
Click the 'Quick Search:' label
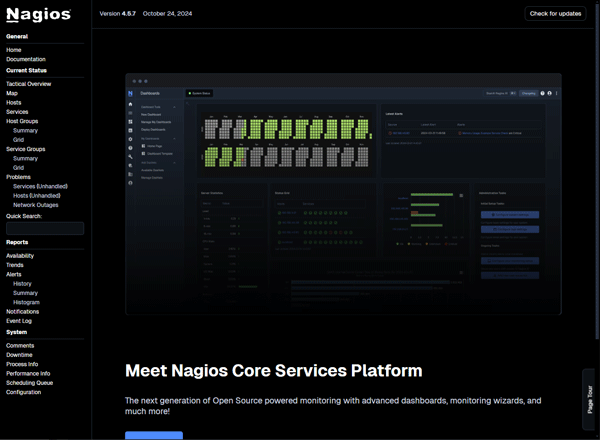click(x=24, y=216)
